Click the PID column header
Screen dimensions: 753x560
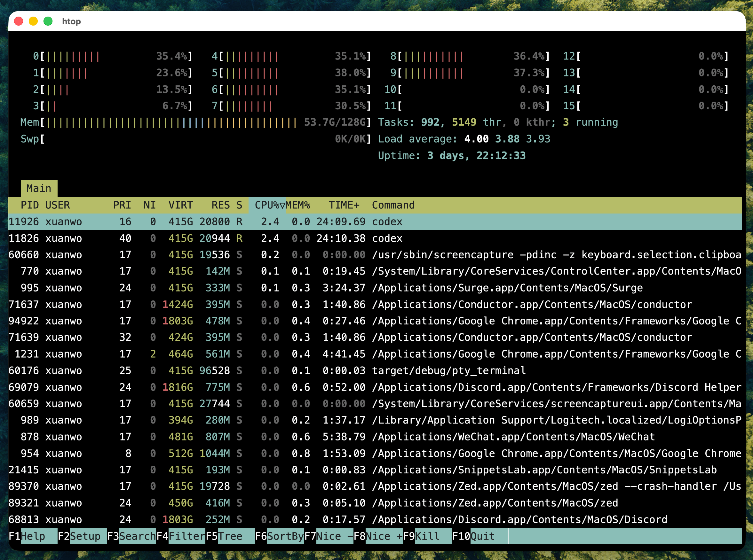[x=29, y=205]
